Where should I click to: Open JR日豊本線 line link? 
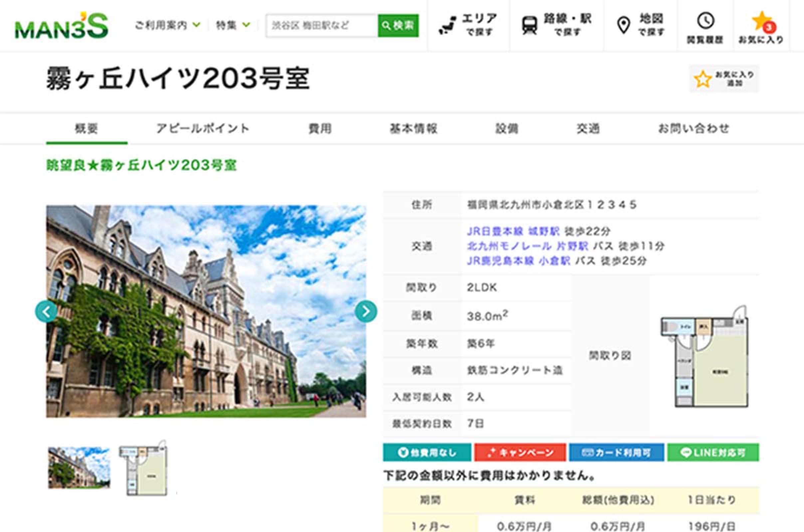coord(495,231)
